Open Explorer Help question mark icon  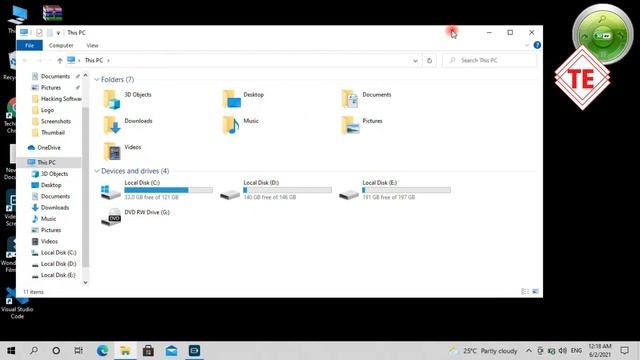click(537, 45)
